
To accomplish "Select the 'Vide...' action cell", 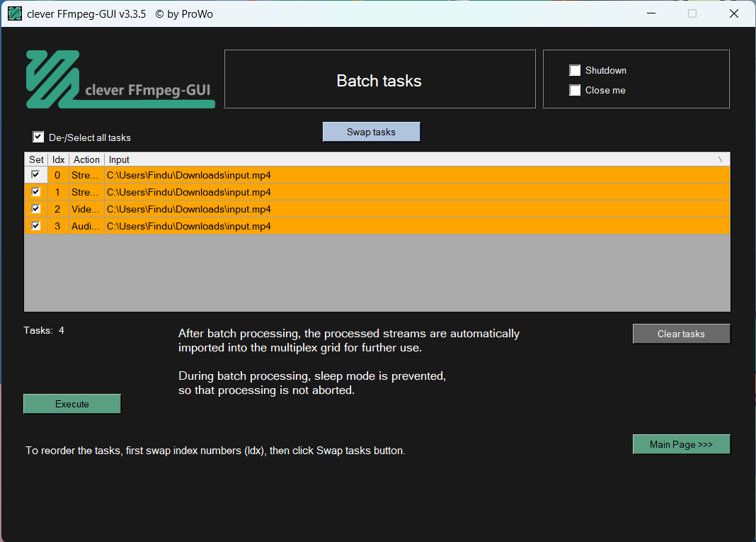I will point(86,209).
